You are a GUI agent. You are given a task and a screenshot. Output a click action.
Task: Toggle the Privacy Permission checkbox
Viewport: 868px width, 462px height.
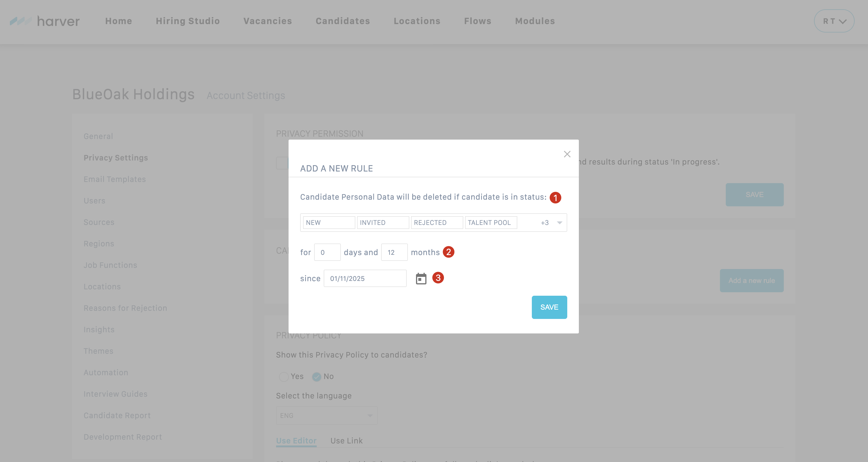(x=282, y=163)
